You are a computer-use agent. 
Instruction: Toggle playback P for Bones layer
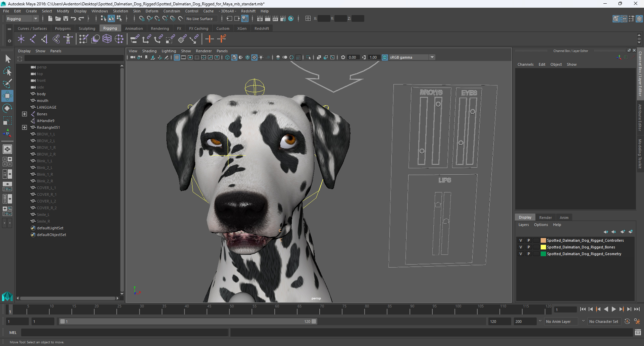[x=529, y=247]
